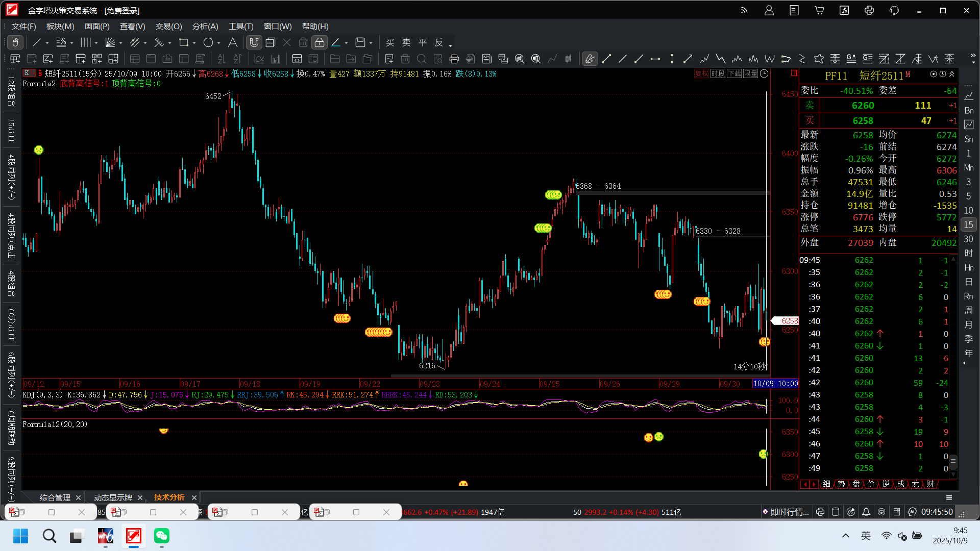Screen dimensions: 980x551
Task: Select the arrow line drawing tool
Action: 688,59
